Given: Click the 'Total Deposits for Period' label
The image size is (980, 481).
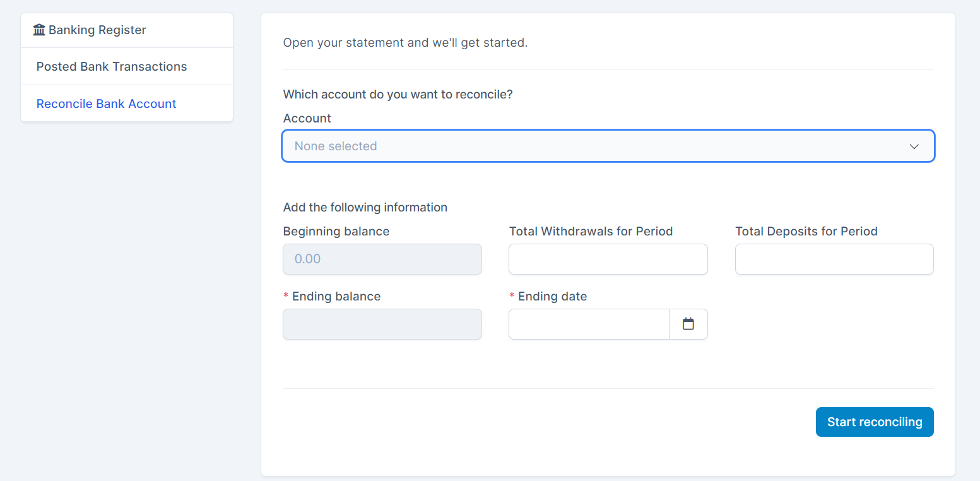Looking at the screenshot, I should 806,231.
